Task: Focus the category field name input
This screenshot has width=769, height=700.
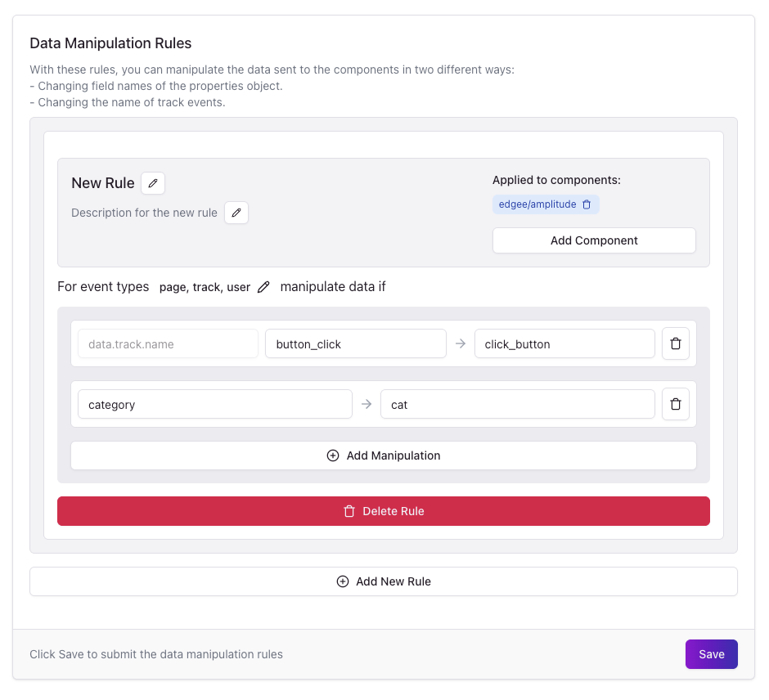Action: click(214, 404)
